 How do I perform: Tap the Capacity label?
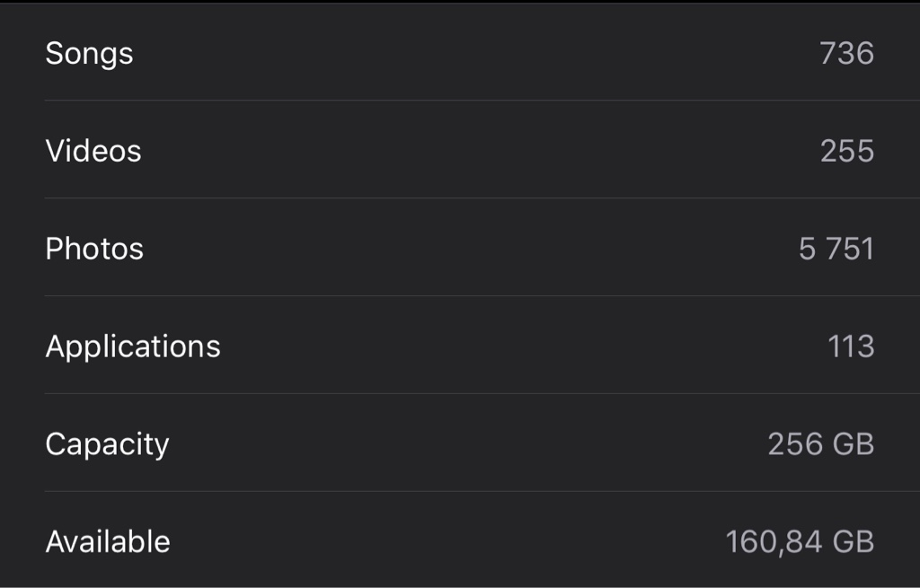pyautogui.click(x=108, y=445)
